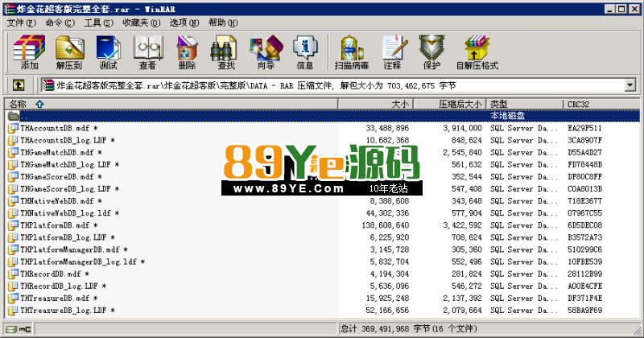
Task: Select file THNativeWebDB_log.ldf
Action: tap(70, 213)
